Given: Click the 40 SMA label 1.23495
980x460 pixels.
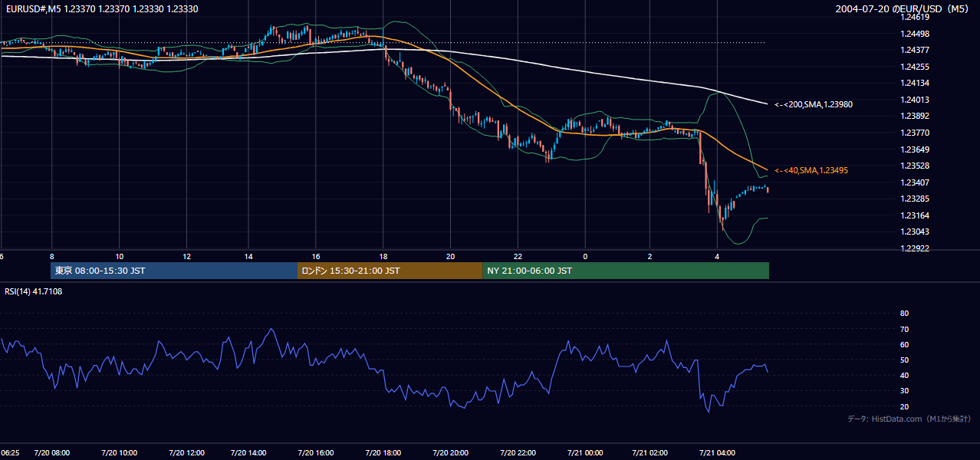Looking at the screenshot, I should pos(811,170).
